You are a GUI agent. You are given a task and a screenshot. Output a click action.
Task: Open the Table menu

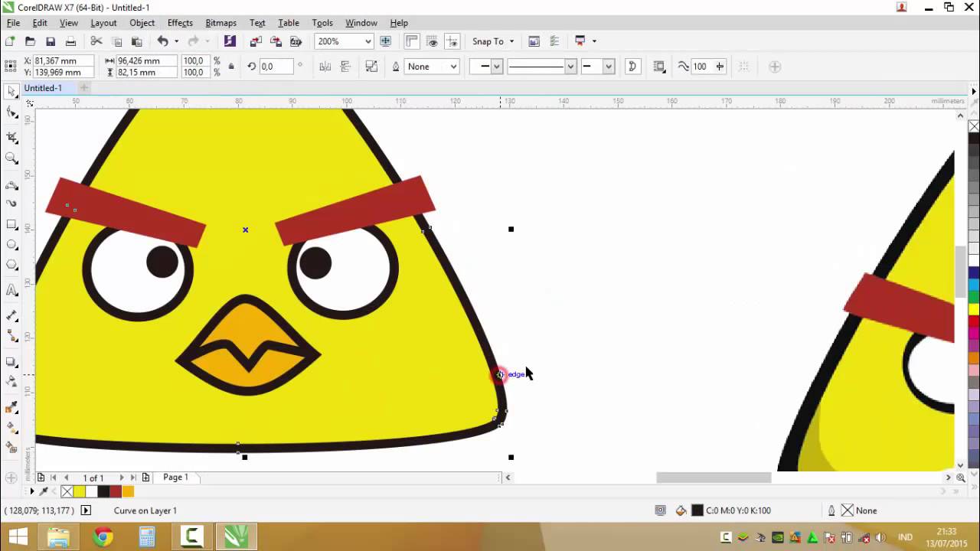point(288,23)
